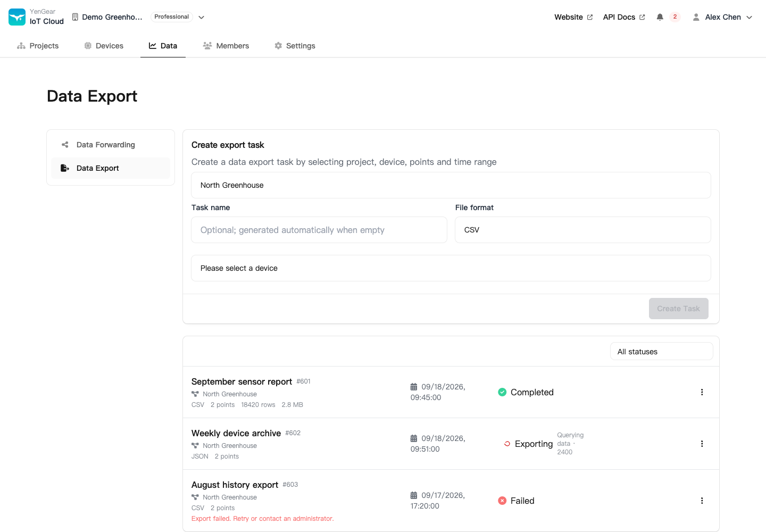Click the Completed green check icon
Screen dimensions: 766x532
(x=502, y=392)
